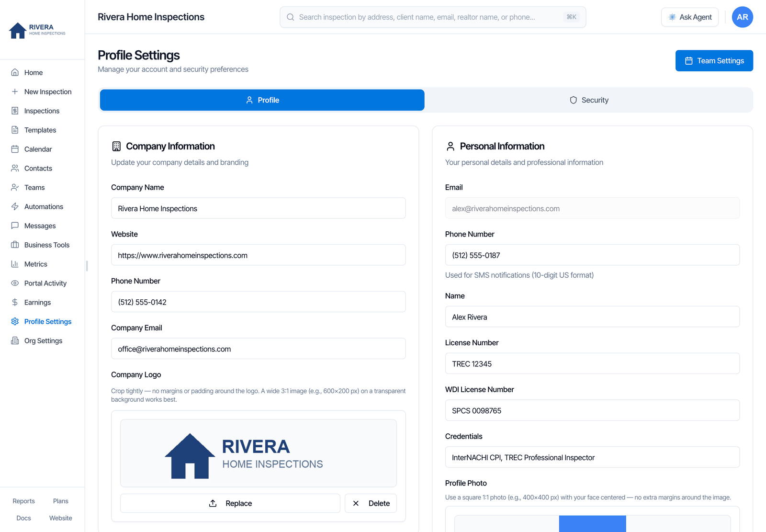Click the Calendar icon in sidebar
The width and height of the screenshot is (766, 532).
[15, 149]
